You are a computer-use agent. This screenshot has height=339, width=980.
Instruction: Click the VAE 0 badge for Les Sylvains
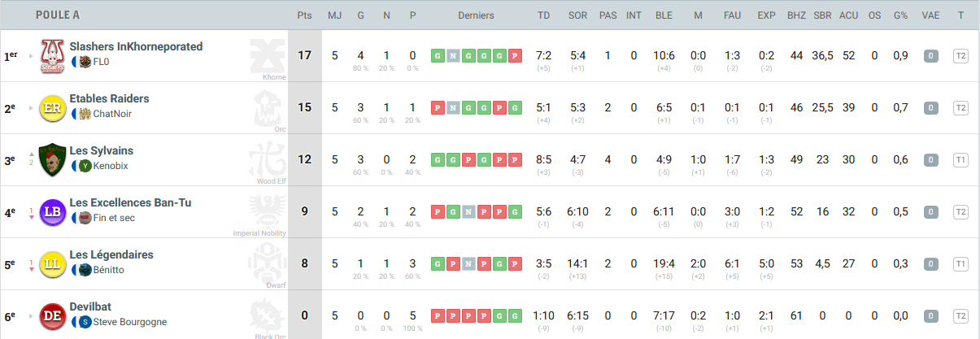[x=930, y=160]
